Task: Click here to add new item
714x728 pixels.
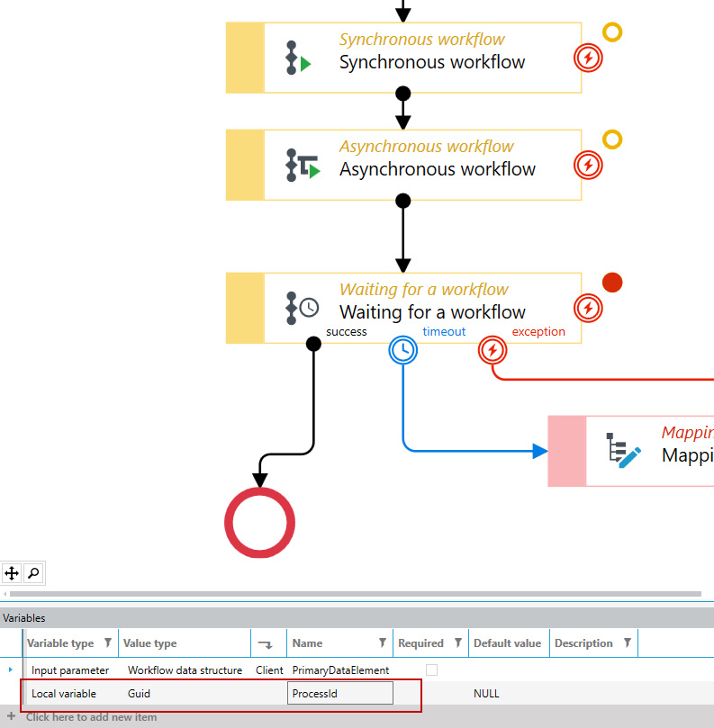Action: point(91,717)
